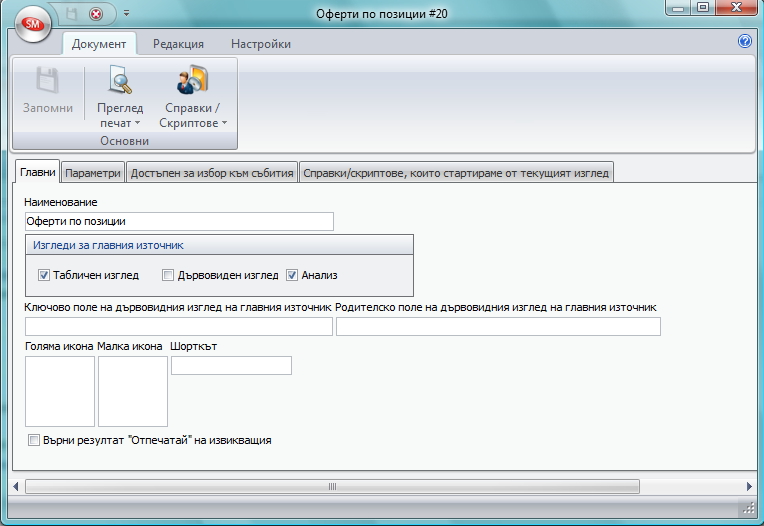The height and width of the screenshot is (526, 764).
Task: Enable Върни резултат "Отпечатай" checkbox
Action: [34, 440]
